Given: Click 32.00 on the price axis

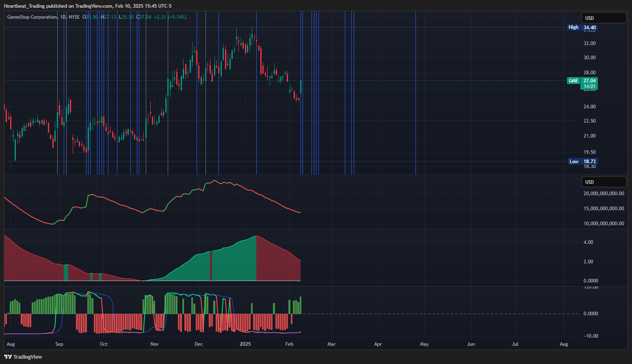Looking at the screenshot, I should 590,43.
